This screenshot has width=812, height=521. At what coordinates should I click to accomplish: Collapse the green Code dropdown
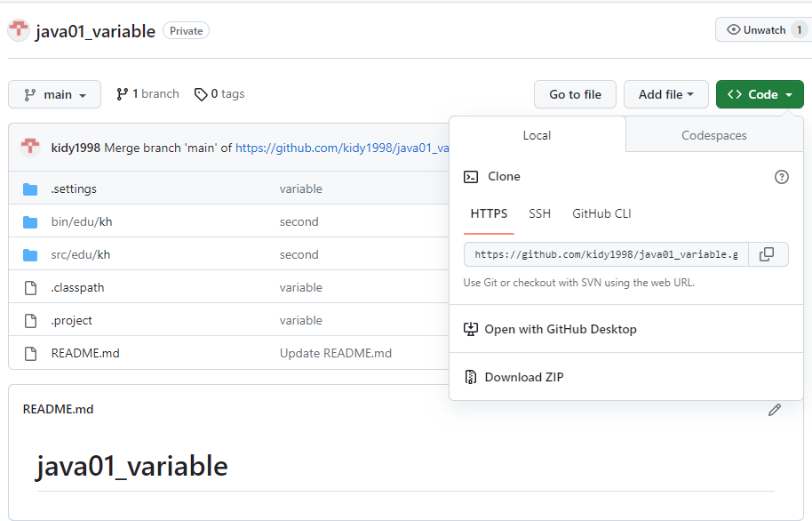[x=760, y=94]
